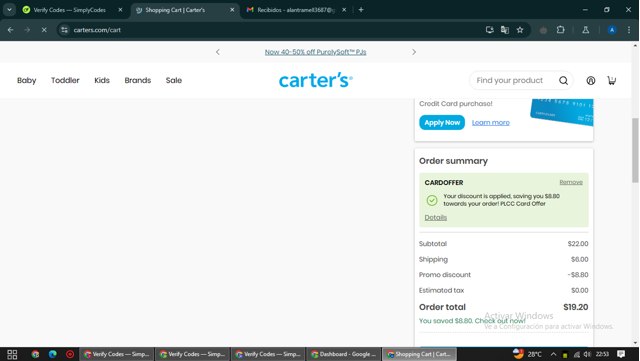The image size is (640, 361).
Task: Switch to Shopping Cart taskbar window
Action: point(419,354)
